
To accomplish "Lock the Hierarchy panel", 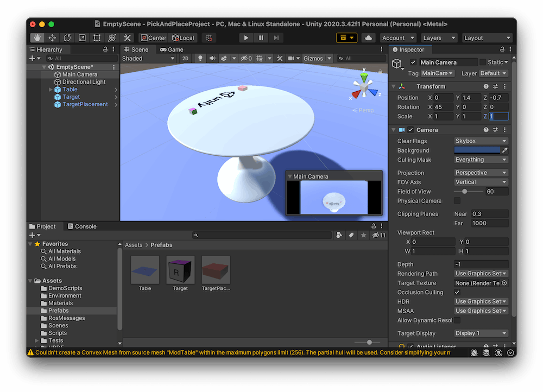I will coord(105,49).
